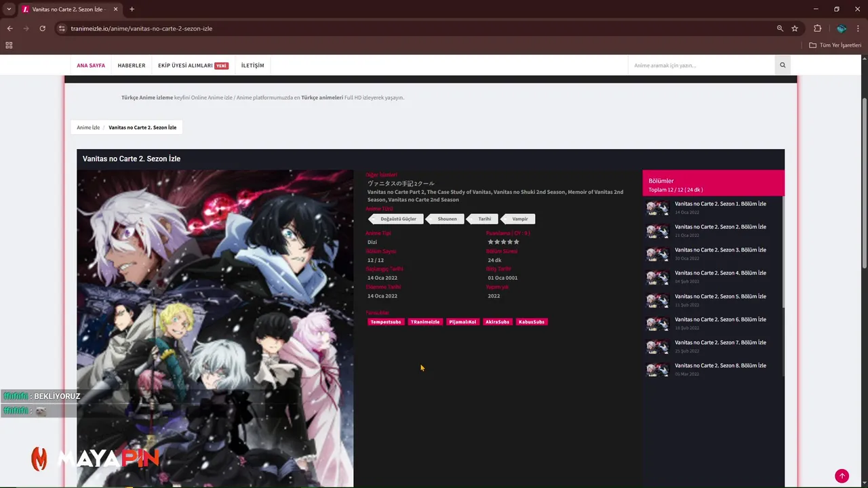Open Sezon 6. Bölüm İzle episode link
The height and width of the screenshot is (488, 868).
coord(720,319)
